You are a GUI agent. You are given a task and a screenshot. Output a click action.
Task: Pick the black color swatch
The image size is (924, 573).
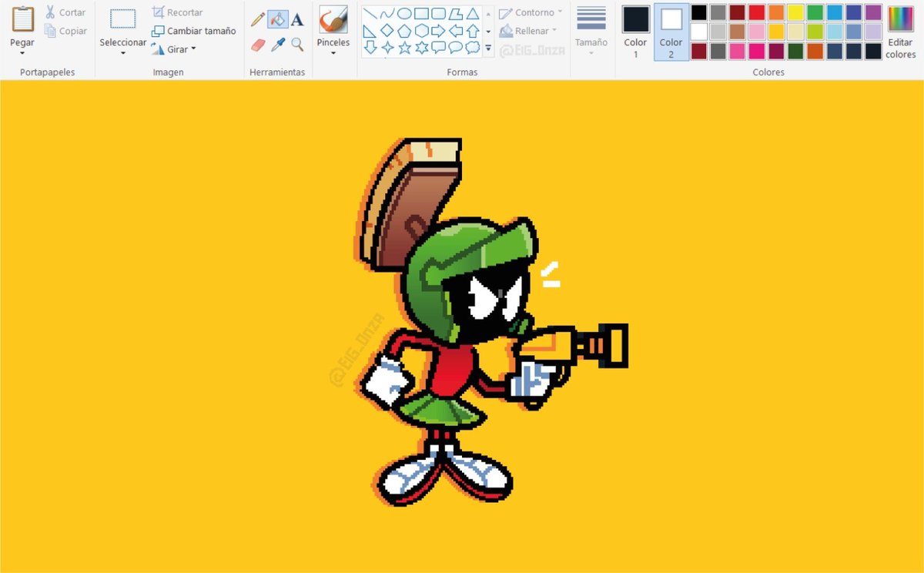coord(699,12)
